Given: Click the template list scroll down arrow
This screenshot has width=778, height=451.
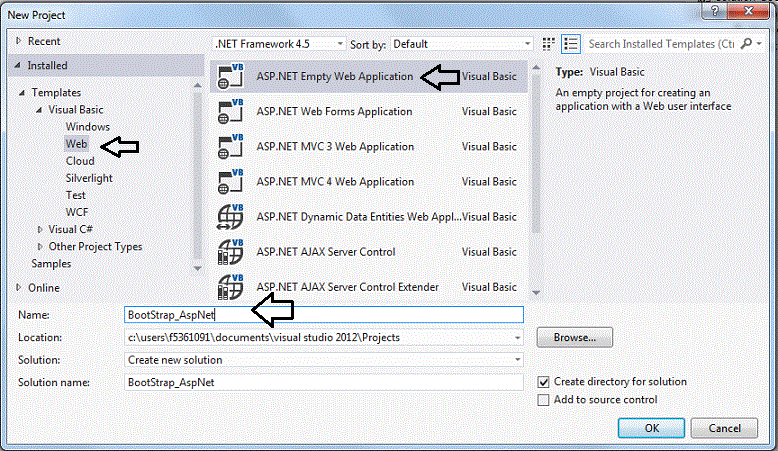Looking at the screenshot, I should (x=536, y=293).
